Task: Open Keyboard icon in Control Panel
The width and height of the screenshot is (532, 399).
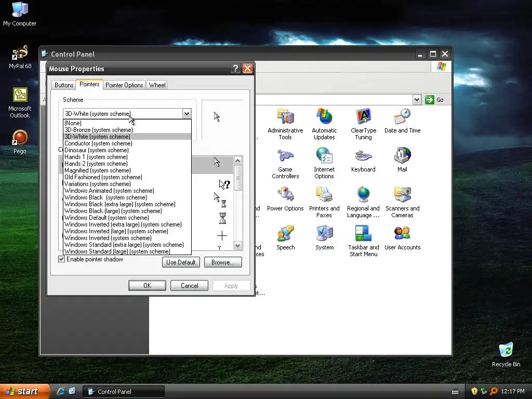Action: tap(363, 160)
